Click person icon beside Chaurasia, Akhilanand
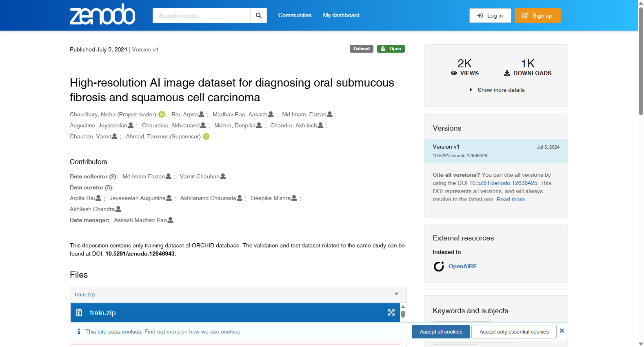This screenshot has height=347, width=644. 203,125
